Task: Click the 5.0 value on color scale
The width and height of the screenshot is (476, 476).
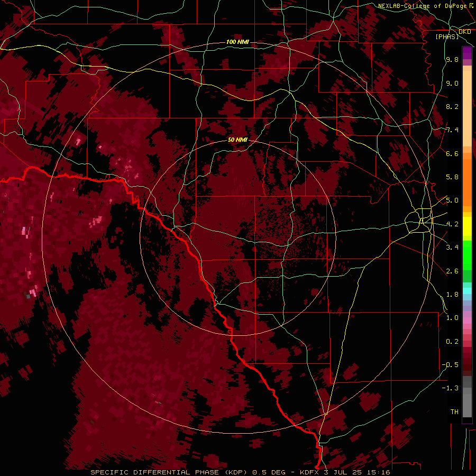Action: pyautogui.click(x=452, y=200)
